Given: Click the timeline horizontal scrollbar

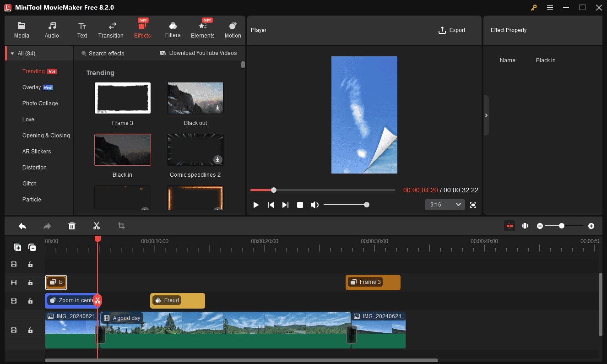Looking at the screenshot, I should point(241,360).
